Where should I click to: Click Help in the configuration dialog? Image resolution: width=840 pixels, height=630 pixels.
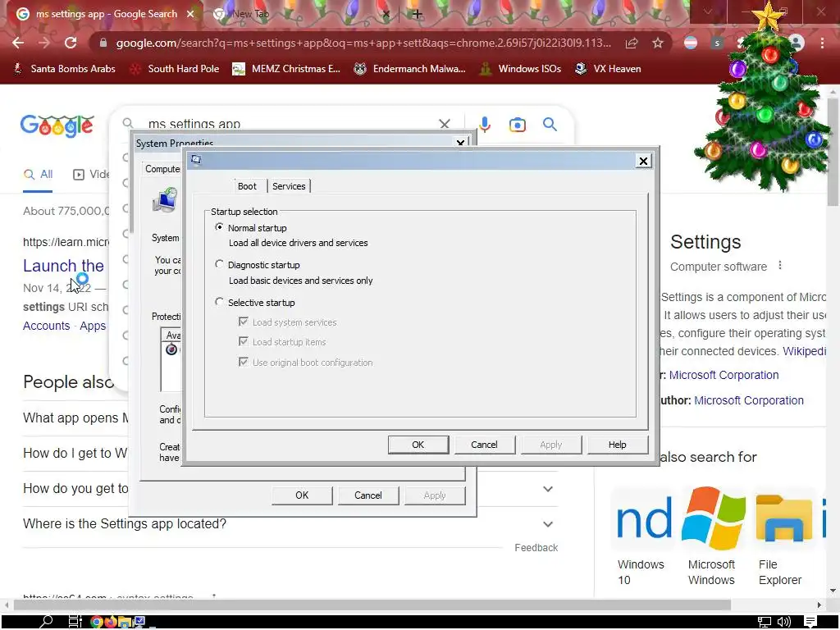pos(617,445)
